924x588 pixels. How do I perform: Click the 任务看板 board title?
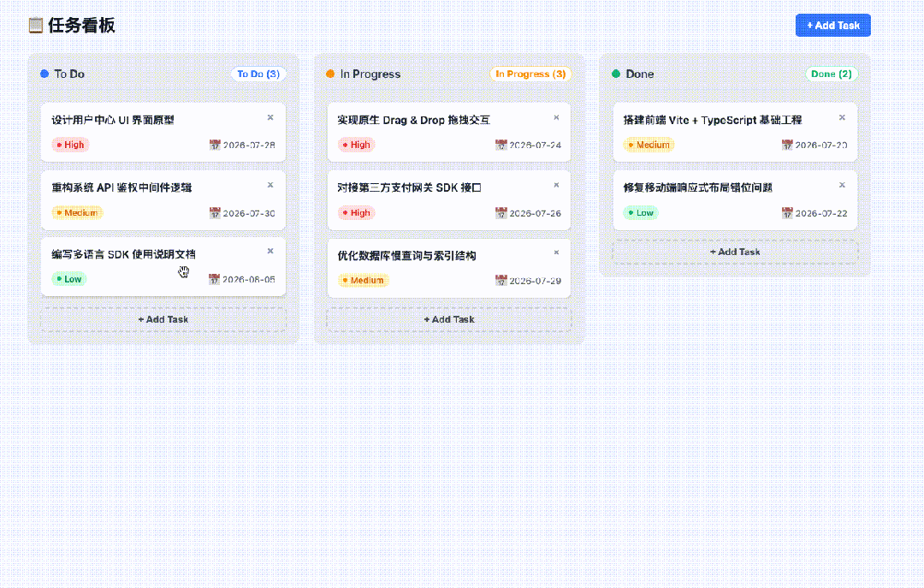pyautogui.click(x=81, y=26)
